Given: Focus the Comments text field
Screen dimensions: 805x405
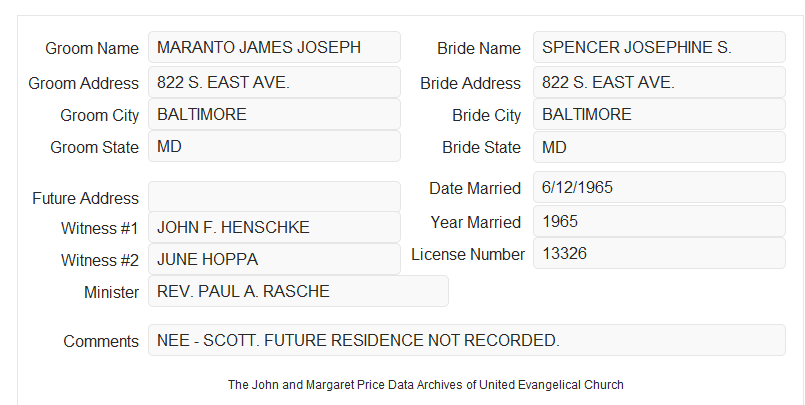Looking at the screenshot, I should tap(467, 340).
